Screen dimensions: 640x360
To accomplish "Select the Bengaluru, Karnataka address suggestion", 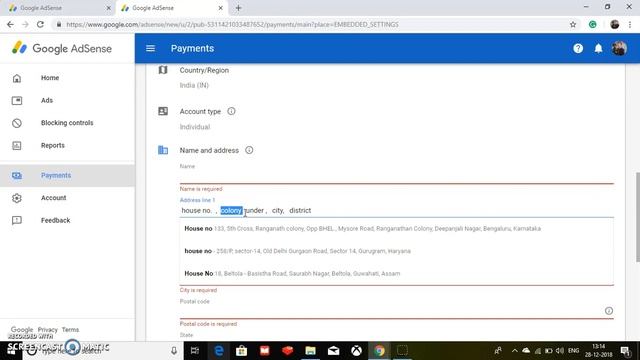I will coord(396,229).
